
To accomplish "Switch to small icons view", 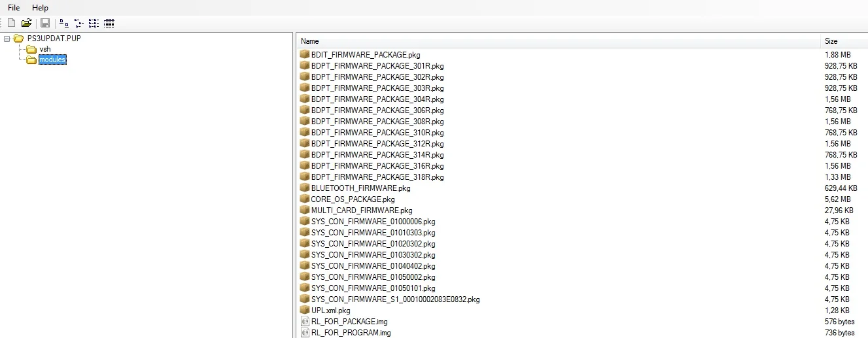I will (x=79, y=23).
